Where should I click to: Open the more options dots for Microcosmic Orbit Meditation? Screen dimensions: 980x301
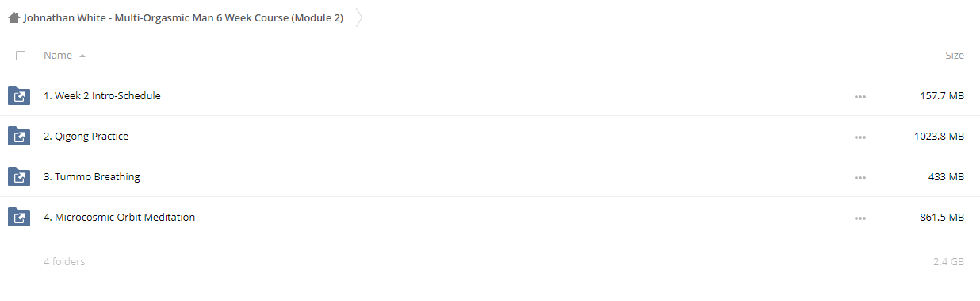860,218
